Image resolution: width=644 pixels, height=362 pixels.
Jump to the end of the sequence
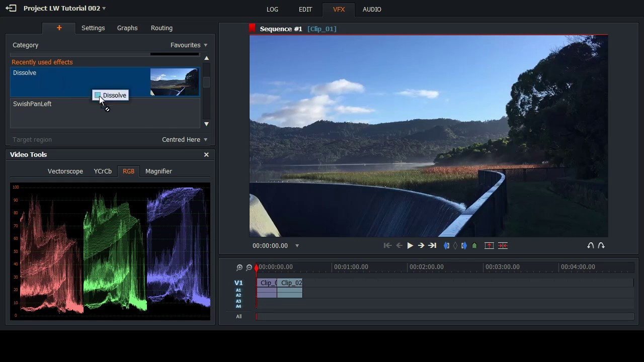click(x=432, y=245)
